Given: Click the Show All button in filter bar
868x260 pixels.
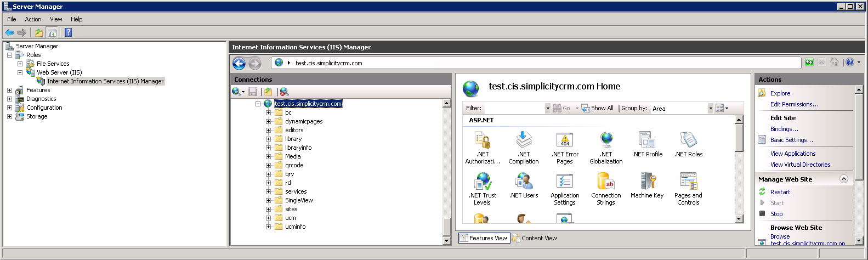Looking at the screenshot, I should [598, 108].
